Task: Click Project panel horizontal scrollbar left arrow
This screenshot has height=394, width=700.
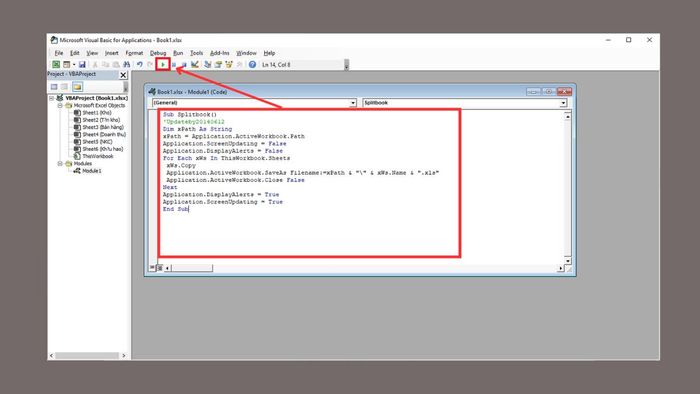Action: pos(51,356)
